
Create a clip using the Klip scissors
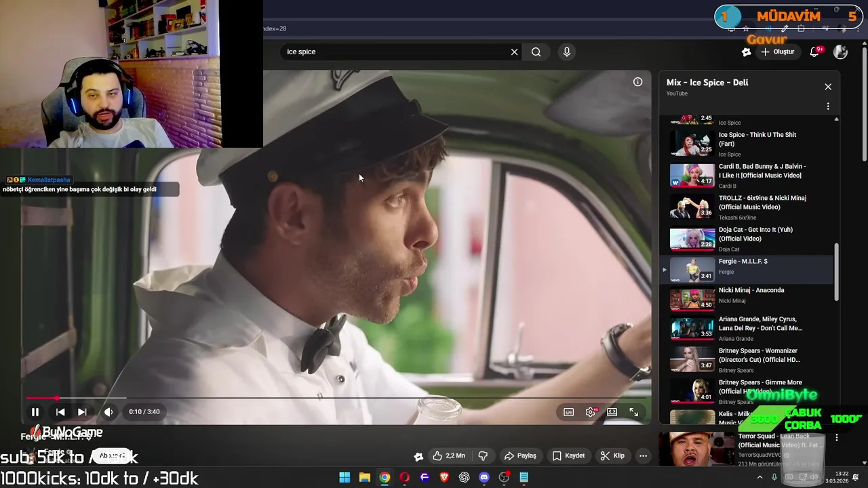[x=612, y=455]
